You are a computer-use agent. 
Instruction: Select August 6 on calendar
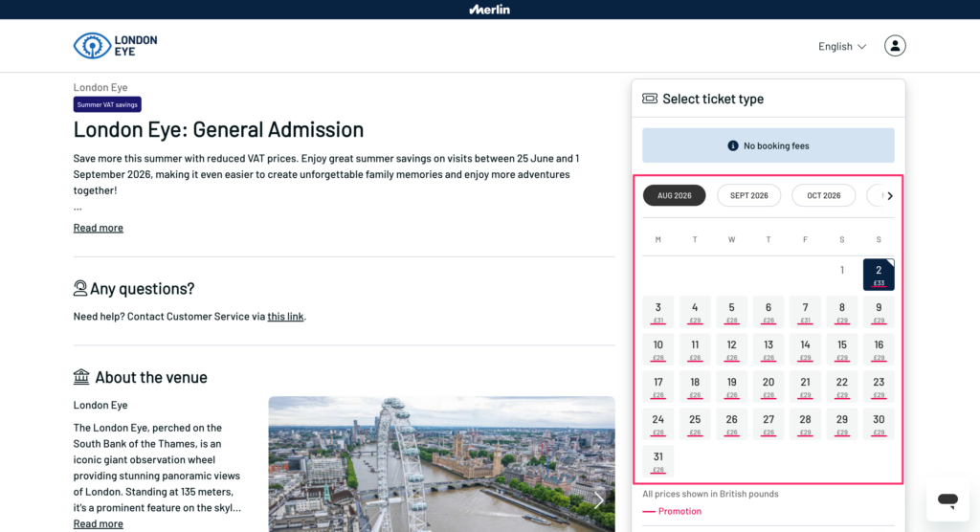[x=768, y=312]
